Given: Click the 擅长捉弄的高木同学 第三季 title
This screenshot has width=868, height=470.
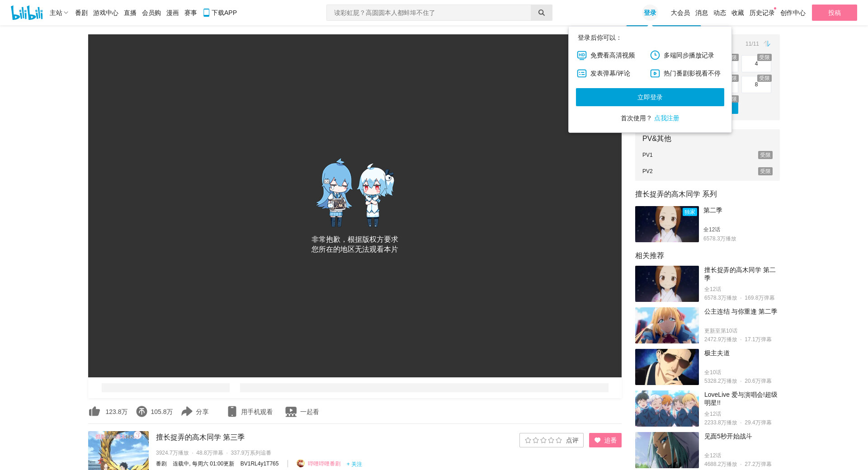Looking at the screenshot, I should pos(200,437).
